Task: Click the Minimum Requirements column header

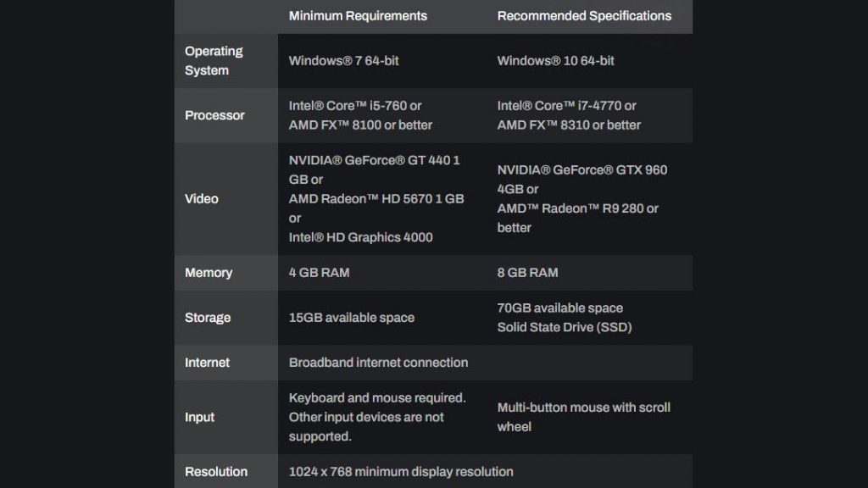Action: 358,16
